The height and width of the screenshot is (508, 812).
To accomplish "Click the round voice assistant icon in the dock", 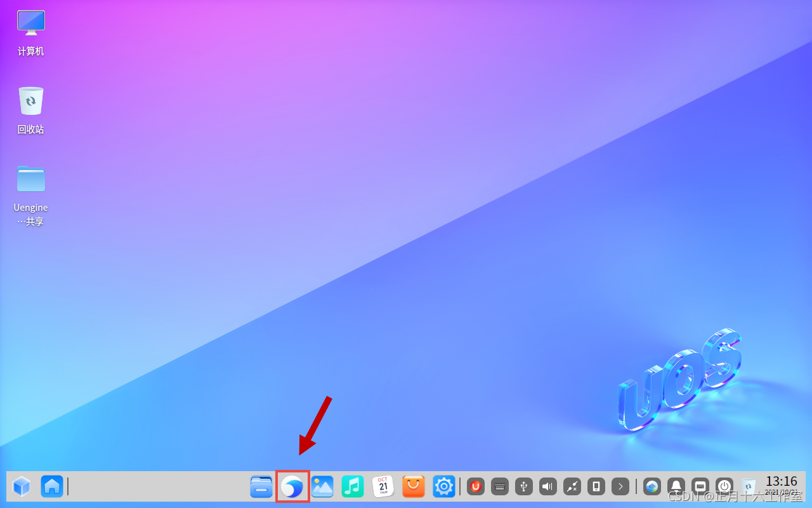I will coord(652,487).
